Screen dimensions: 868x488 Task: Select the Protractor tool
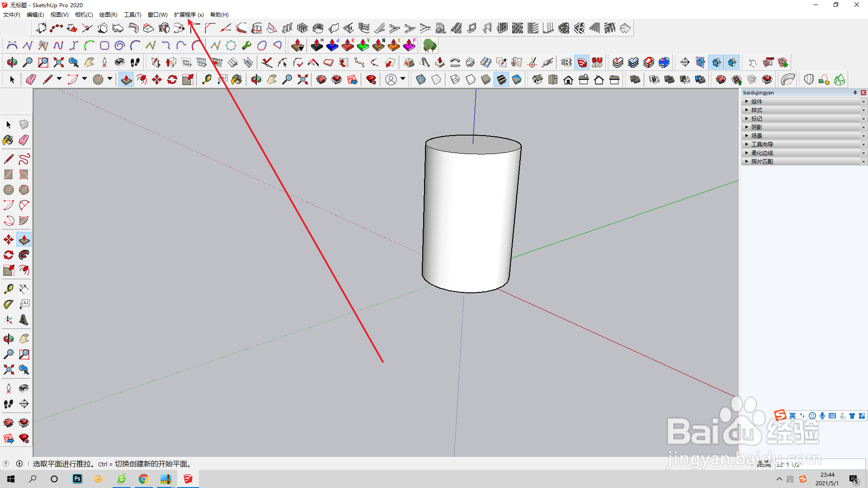(x=9, y=305)
